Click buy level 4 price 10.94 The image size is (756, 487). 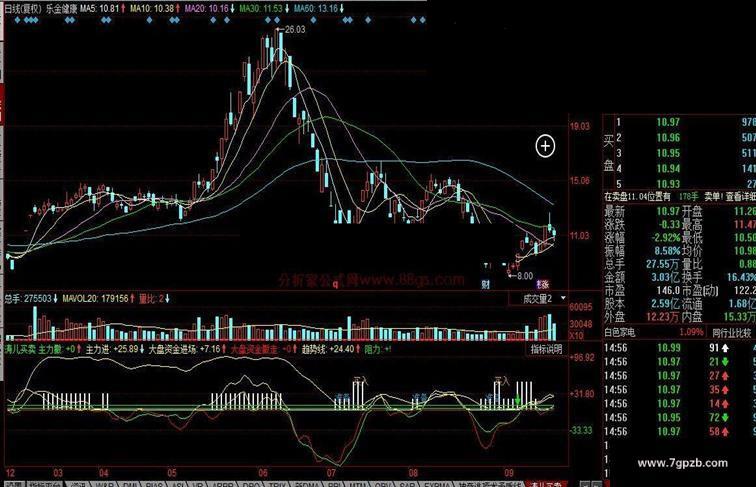(x=668, y=169)
